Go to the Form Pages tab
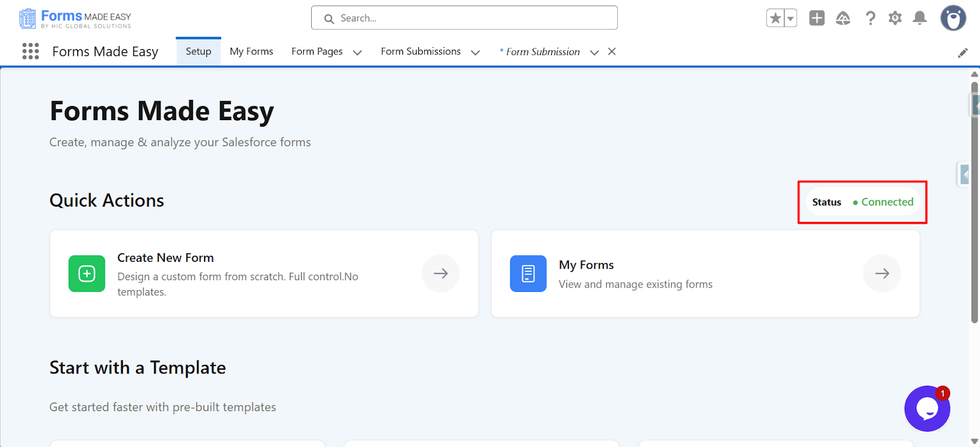Image resolution: width=980 pixels, height=447 pixels. click(317, 52)
